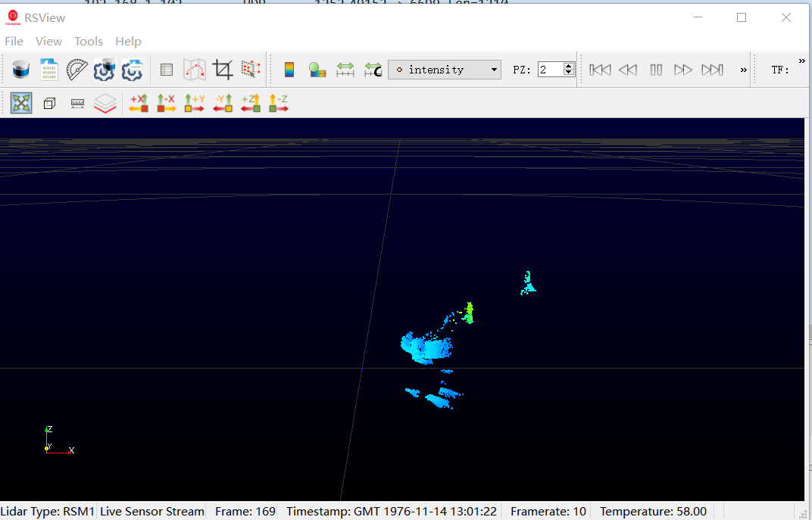This screenshot has width=812, height=520.
Task: Open the color gradient editor
Action: tap(289, 70)
